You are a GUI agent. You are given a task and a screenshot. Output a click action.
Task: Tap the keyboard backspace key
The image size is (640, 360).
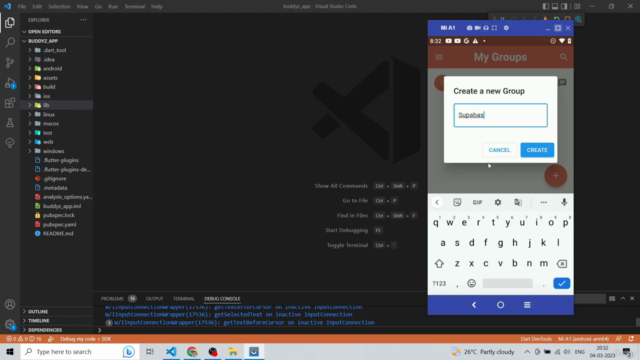tap(562, 264)
